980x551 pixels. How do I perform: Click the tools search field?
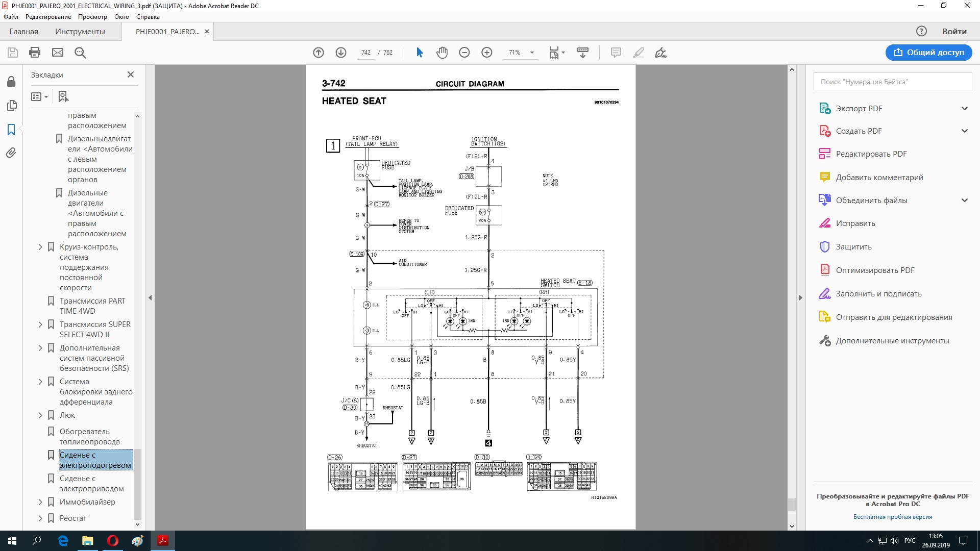click(892, 82)
